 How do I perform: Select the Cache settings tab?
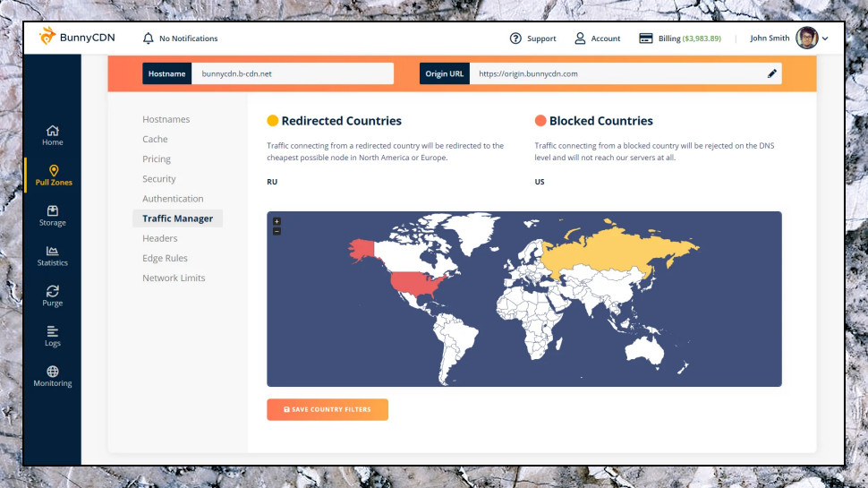(155, 139)
